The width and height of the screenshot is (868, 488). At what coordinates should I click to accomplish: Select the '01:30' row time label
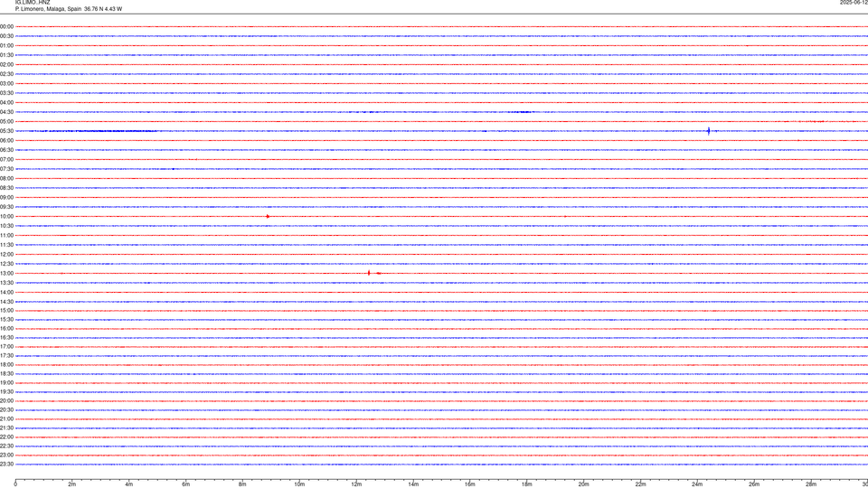[6, 55]
